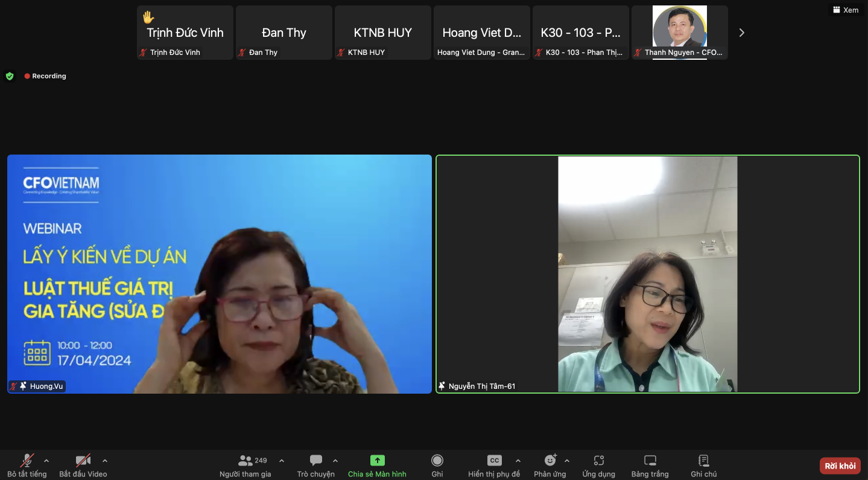Click the green Chia sẻ Màn hình icon
This screenshot has width=868, height=480.
pos(377,461)
